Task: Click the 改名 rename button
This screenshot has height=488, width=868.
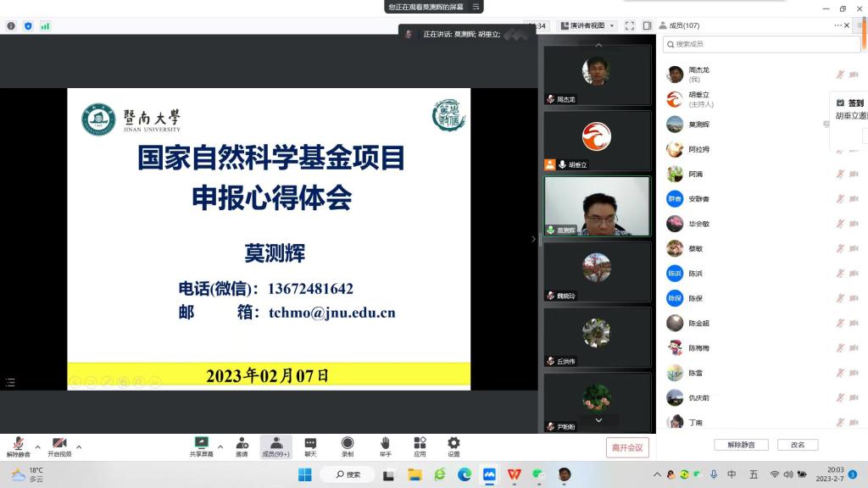Action: tap(798, 445)
